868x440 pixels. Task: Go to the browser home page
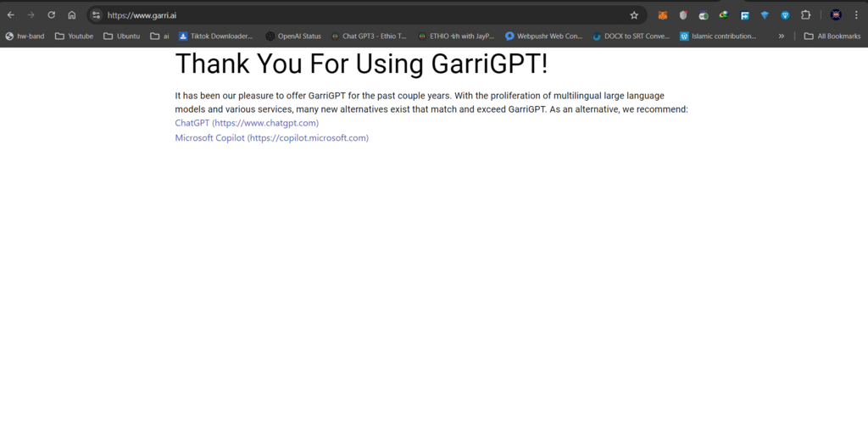click(x=72, y=15)
